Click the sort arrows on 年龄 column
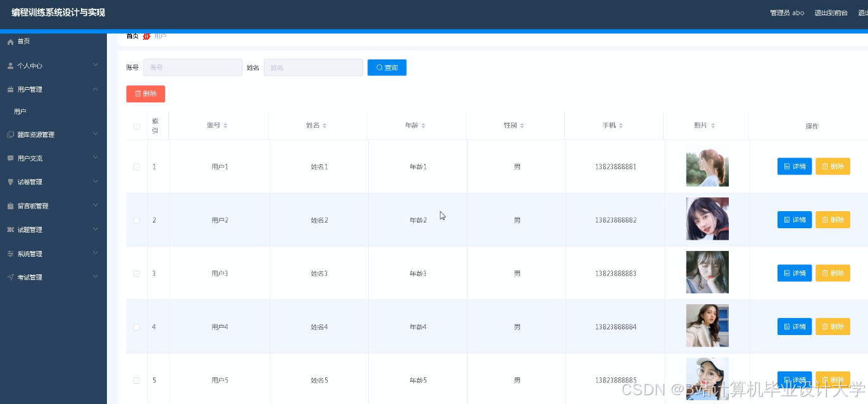This screenshot has height=404, width=868. [x=423, y=126]
